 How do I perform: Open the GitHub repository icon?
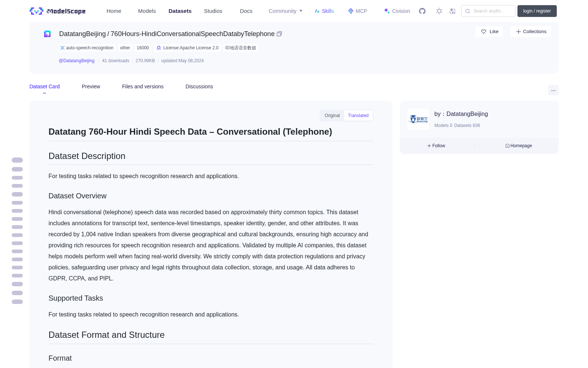(x=422, y=11)
